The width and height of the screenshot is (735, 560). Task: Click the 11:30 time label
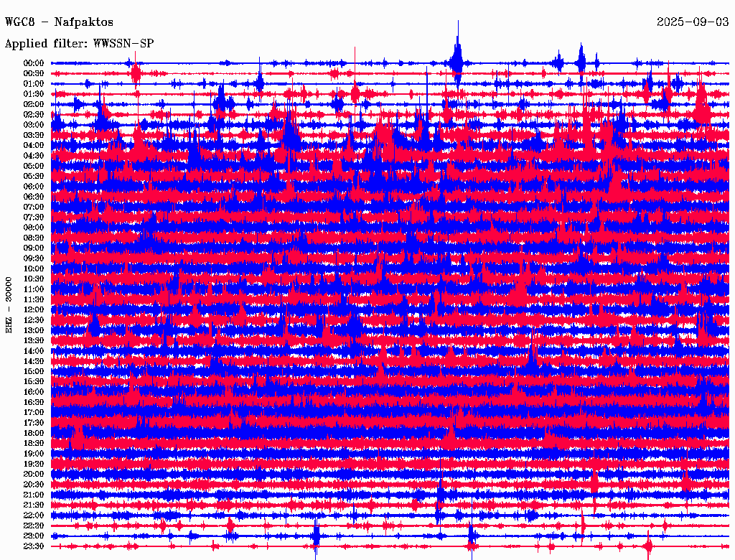(x=34, y=299)
